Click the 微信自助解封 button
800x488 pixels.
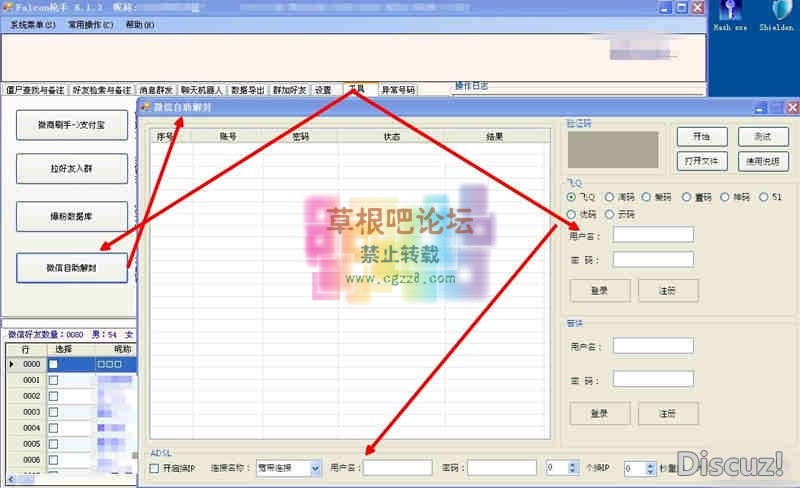tap(72, 267)
